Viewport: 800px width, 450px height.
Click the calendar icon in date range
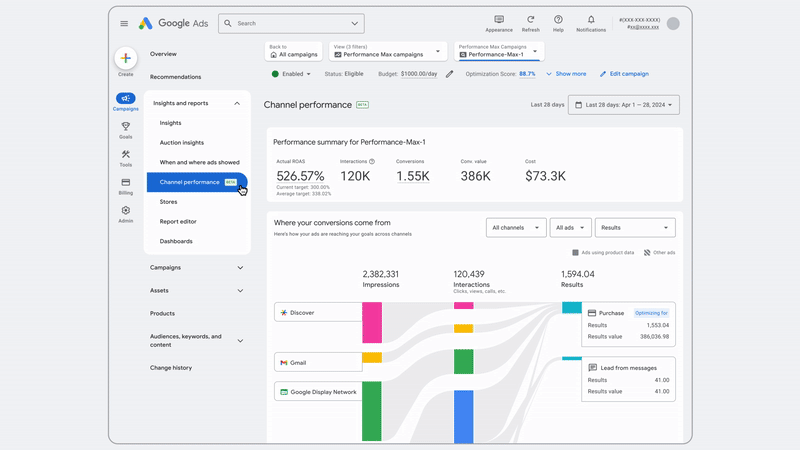coord(579,105)
